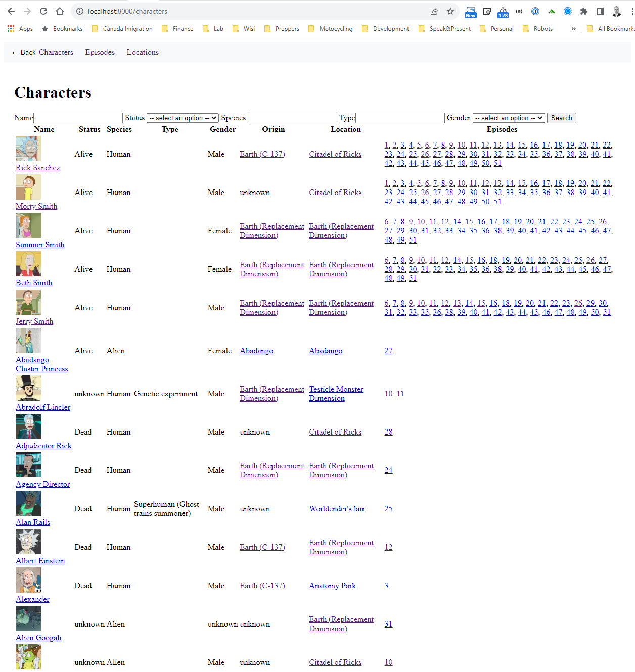Open the Worldender's lair location link
The image size is (635, 672).
click(x=337, y=509)
